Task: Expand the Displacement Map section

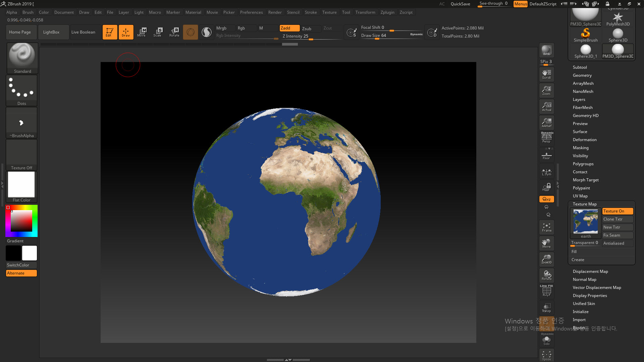Action: coord(590,271)
